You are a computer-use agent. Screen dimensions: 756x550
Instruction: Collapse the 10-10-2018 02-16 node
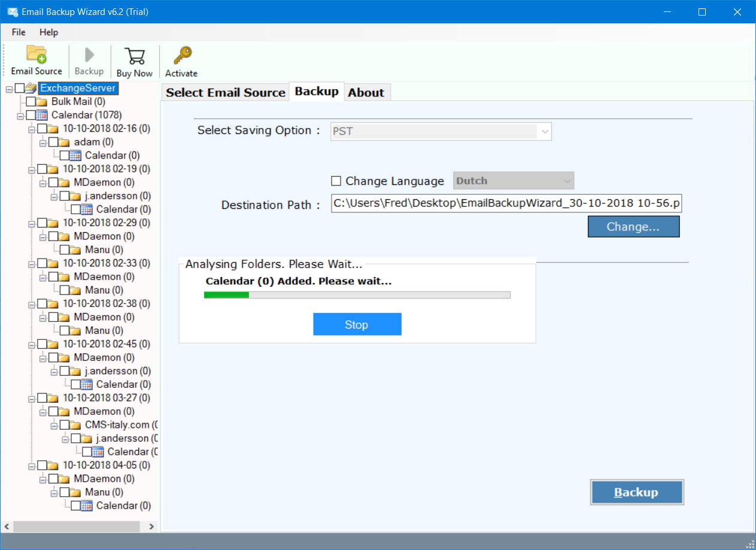(31, 129)
